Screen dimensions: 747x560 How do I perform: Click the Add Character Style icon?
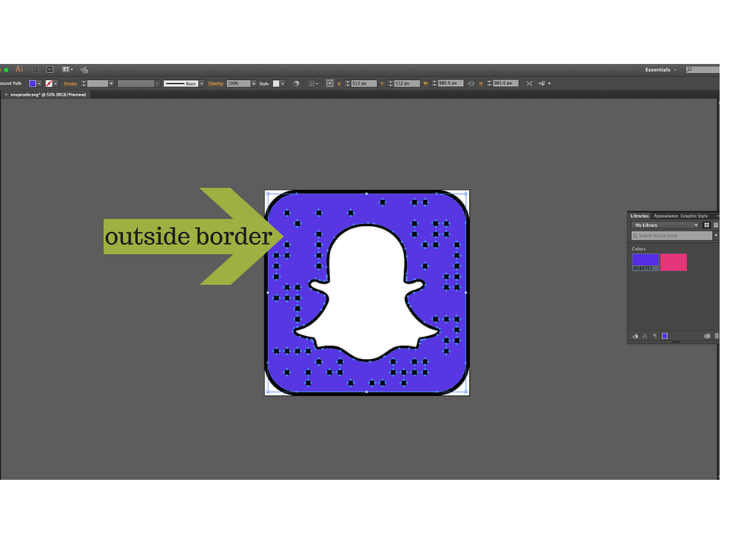tap(645, 336)
